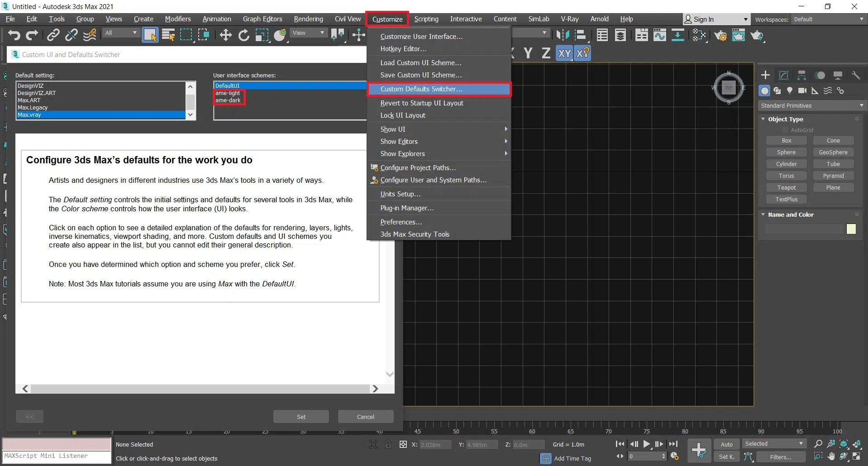Image resolution: width=868 pixels, height=466 pixels.
Task: Click the Teapot primitive button
Action: point(787,188)
